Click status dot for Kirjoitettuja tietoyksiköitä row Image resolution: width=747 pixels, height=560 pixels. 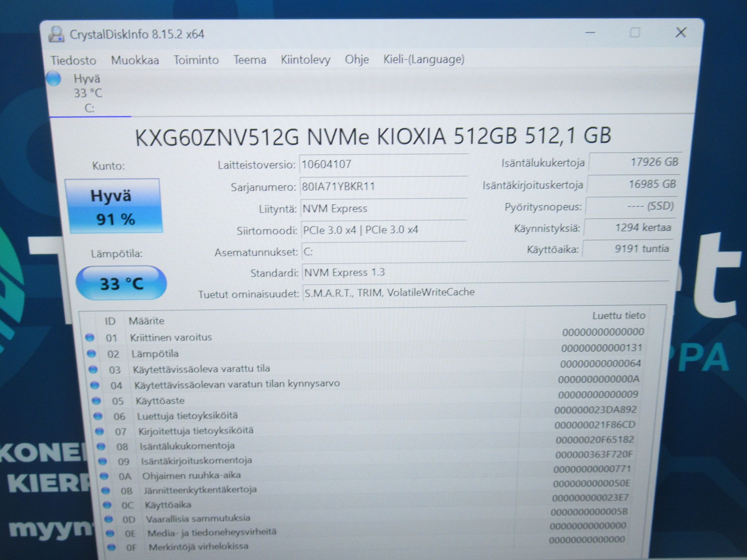[99, 431]
